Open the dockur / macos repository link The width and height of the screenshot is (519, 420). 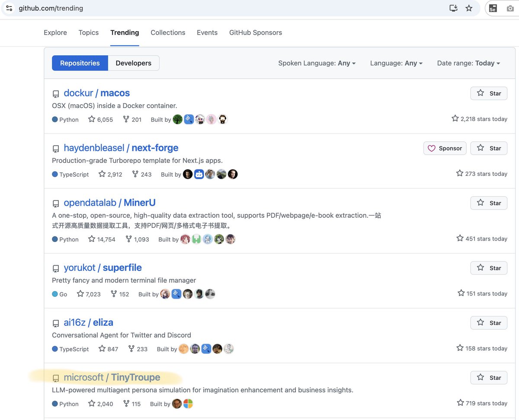click(x=97, y=93)
